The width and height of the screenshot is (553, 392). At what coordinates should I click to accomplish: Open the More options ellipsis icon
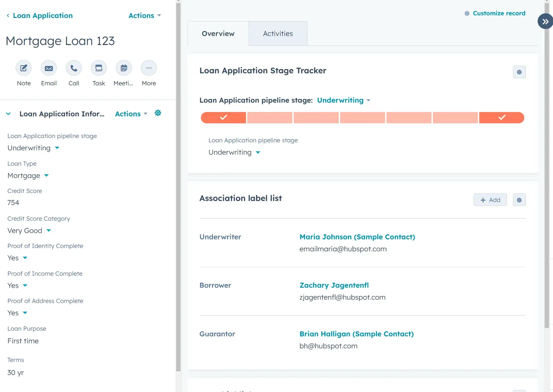(x=149, y=68)
